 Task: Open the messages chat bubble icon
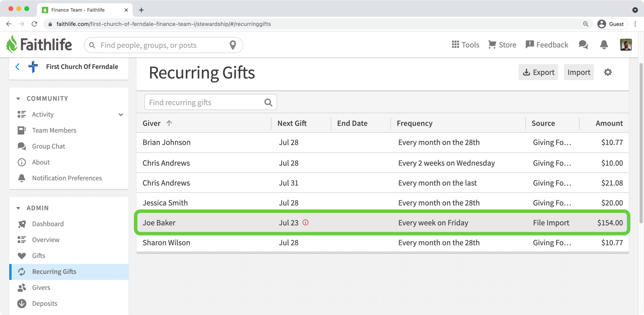[x=583, y=45]
